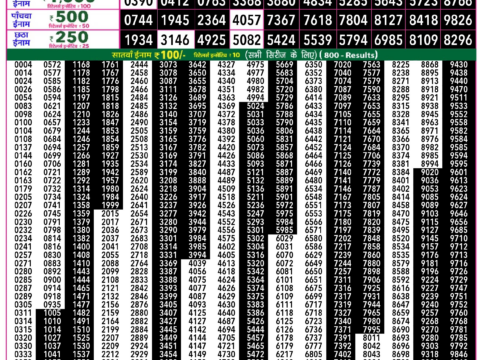
Task: Select number 1999 in the 100 prize grid
Action: click(110, 205)
